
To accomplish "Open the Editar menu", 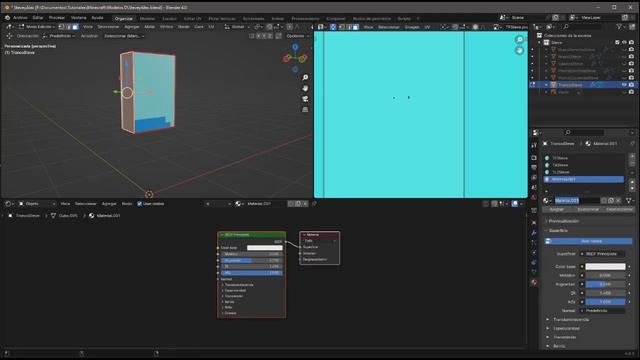I will tap(38, 18).
